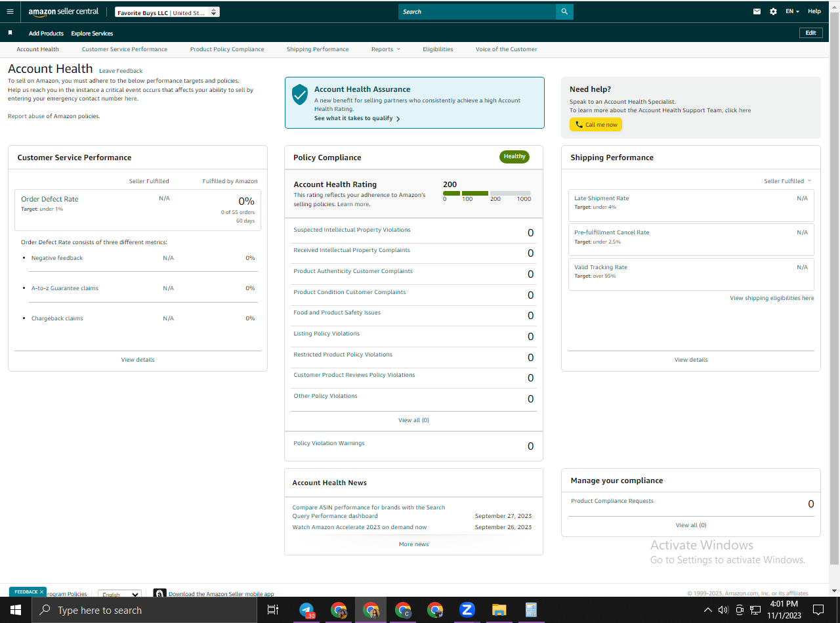Open Task View in taskbar
This screenshot has height=623, width=840.
click(x=273, y=610)
